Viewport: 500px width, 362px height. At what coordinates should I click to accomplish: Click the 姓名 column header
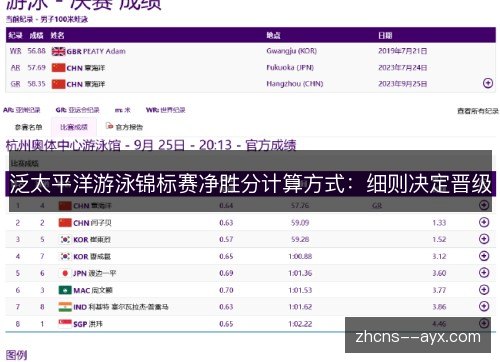[57, 35]
